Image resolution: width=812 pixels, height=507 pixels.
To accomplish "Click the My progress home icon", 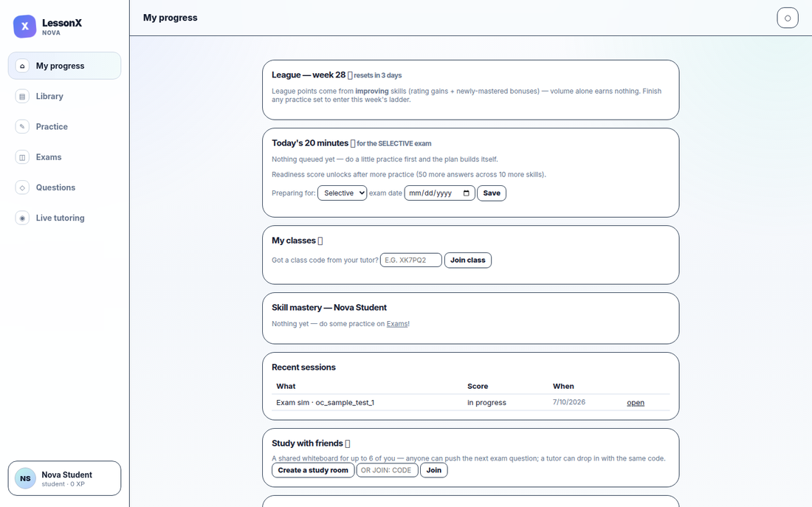I will click(x=22, y=66).
